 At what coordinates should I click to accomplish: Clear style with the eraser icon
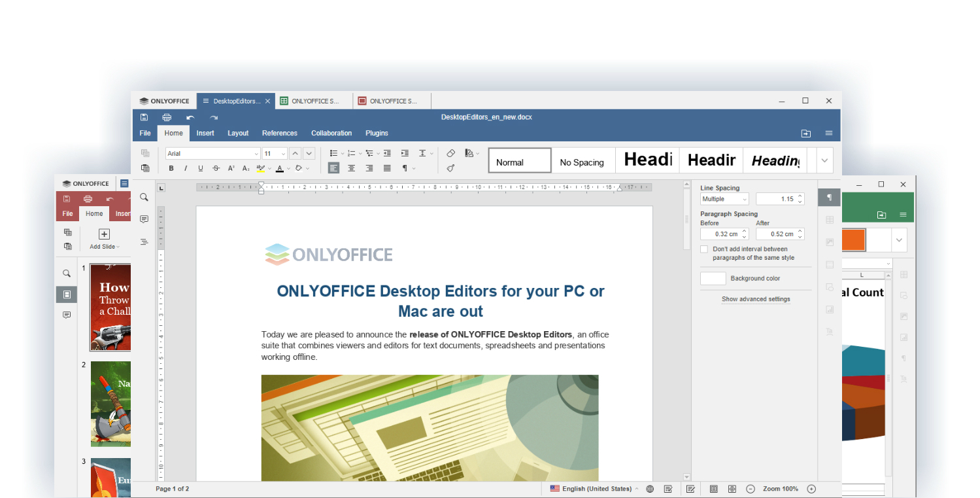pyautogui.click(x=450, y=153)
